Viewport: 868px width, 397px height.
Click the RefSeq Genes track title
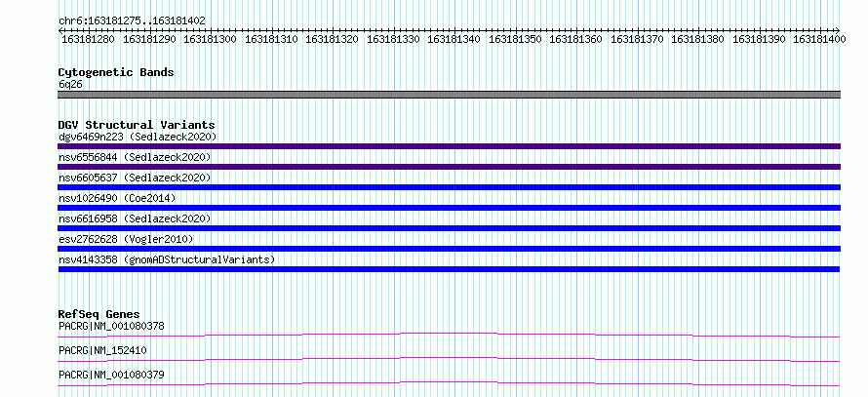(x=99, y=314)
